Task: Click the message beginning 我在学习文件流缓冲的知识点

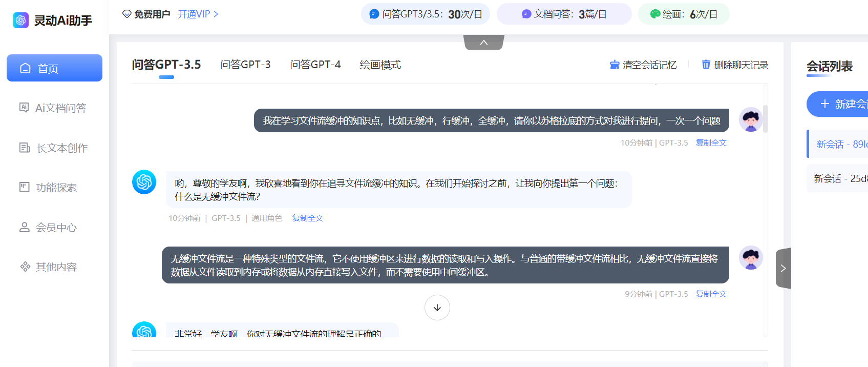Action: (x=492, y=120)
